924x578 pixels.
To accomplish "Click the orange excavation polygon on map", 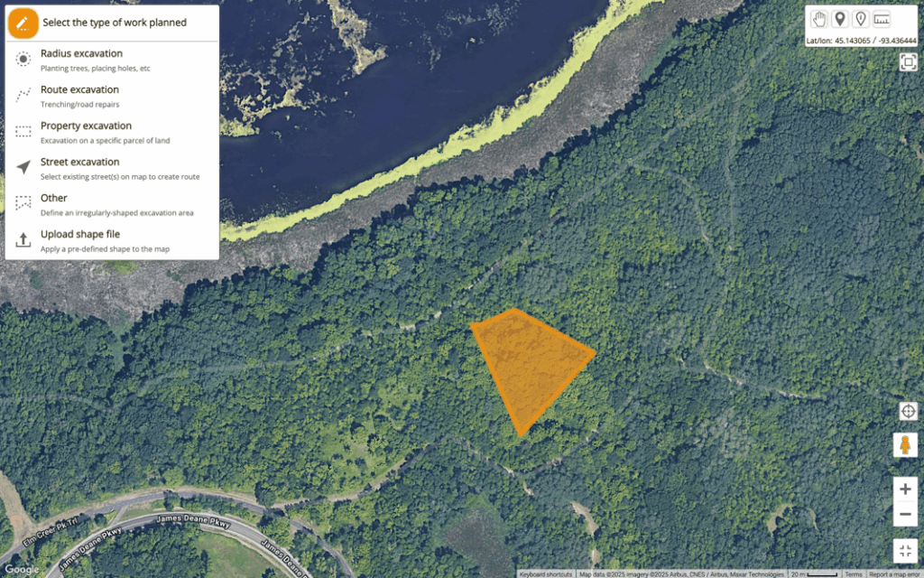I will 529,366.
